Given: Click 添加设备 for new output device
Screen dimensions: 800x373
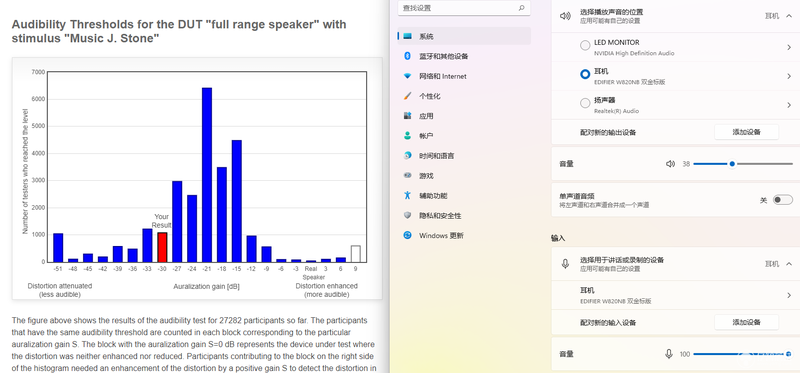Looking at the screenshot, I should point(746,132).
